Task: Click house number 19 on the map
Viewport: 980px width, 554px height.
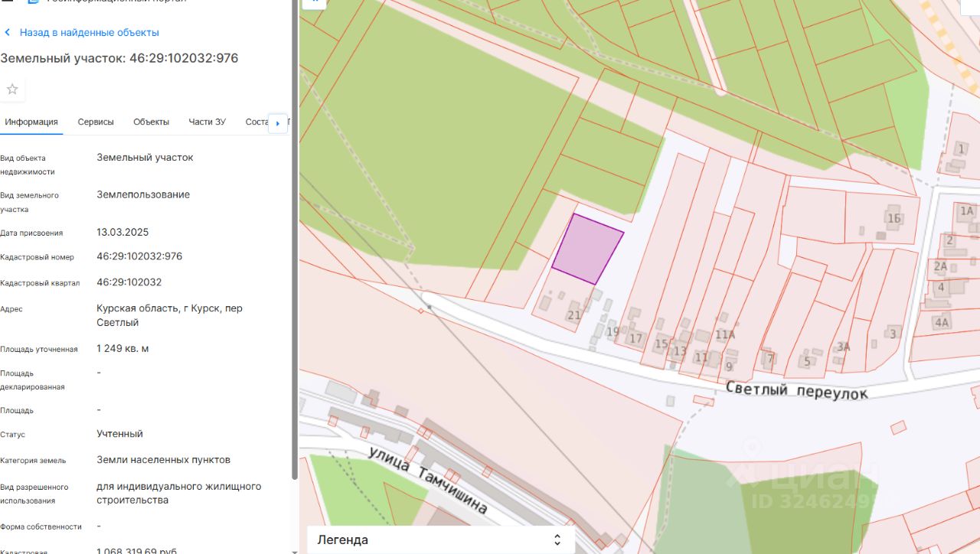Action: pyautogui.click(x=612, y=332)
